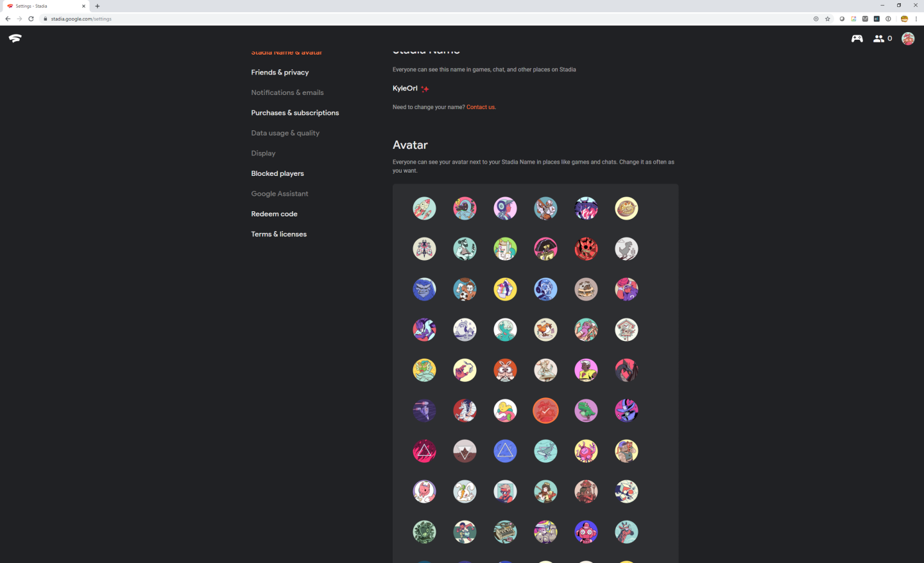The height and width of the screenshot is (563, 924).
Task: Click the Stadia logo in the header
Action: (x=15, y=39)
